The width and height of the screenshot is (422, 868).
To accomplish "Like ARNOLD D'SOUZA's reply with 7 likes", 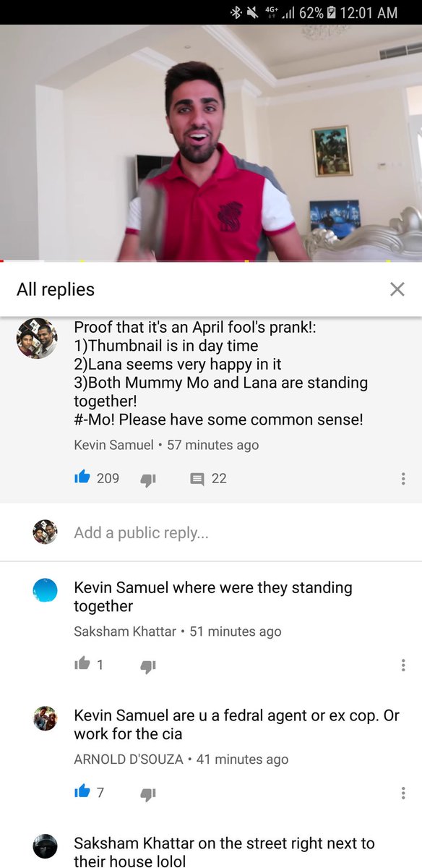I will tap(82, 791).
